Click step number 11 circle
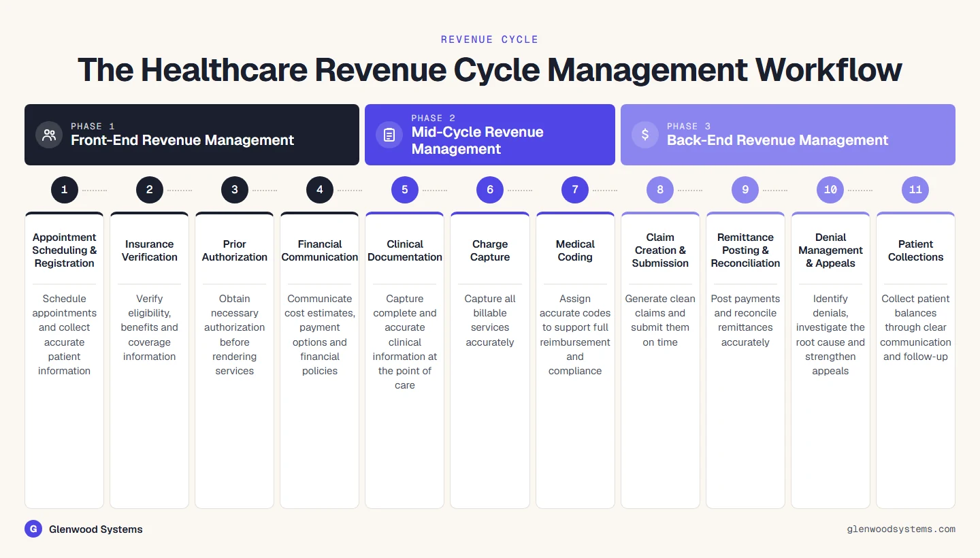The image size is (980, 558). coord(915,190)
